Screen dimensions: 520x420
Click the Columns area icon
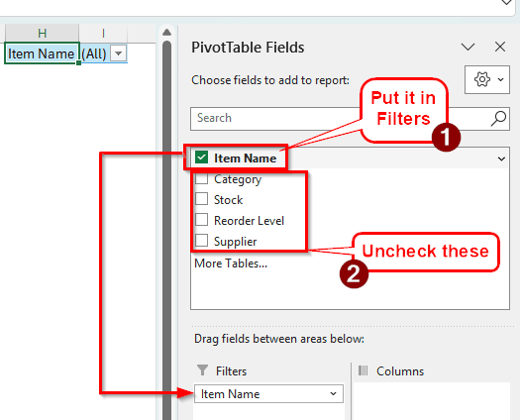point(364,370)
